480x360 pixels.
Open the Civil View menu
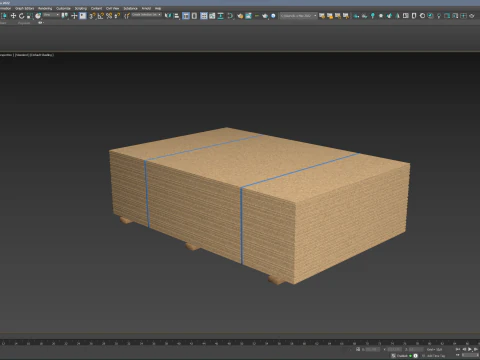pyautogui.click(x=113, y=8)
